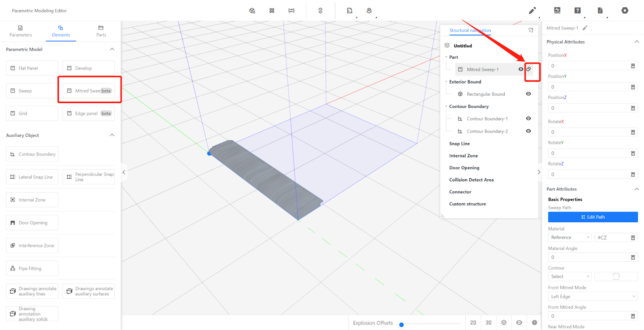Hide Mitred Sweep-1 using its eye icon

521,69
